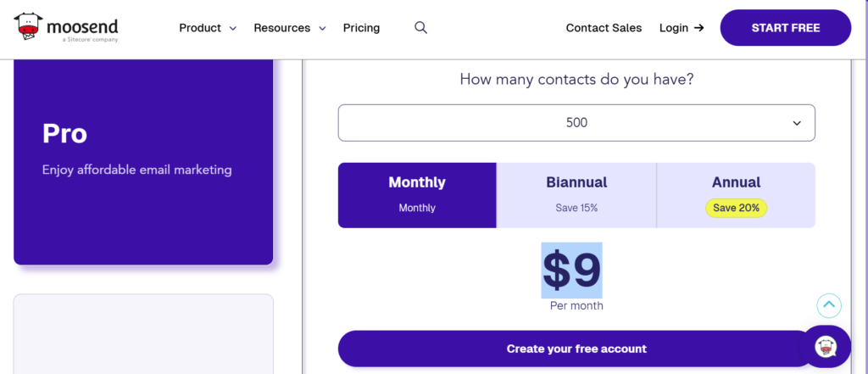868x374 pixels.
Task: Click the arrow next to Login
Action: pyautogui.click(x=699, y=28)
